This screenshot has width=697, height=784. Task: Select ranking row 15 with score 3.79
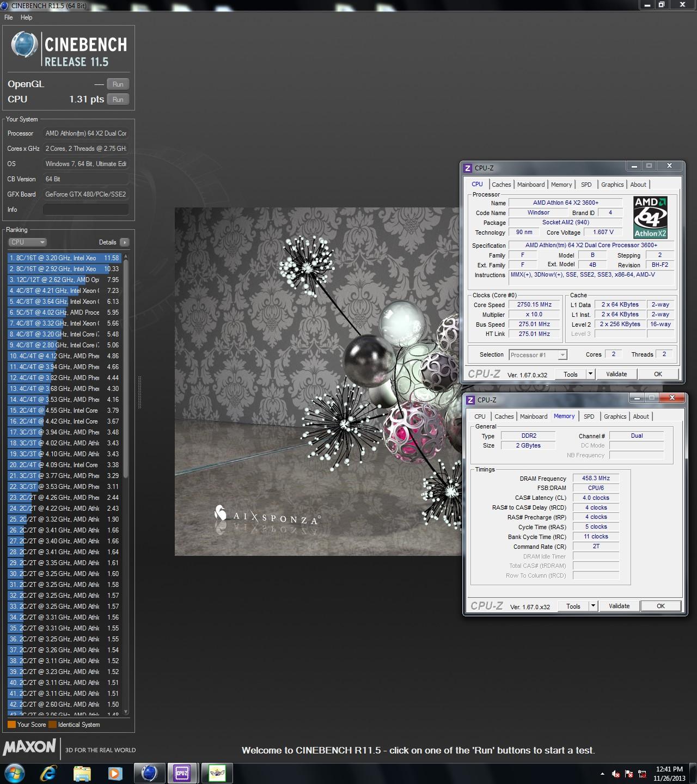[64, 411]
